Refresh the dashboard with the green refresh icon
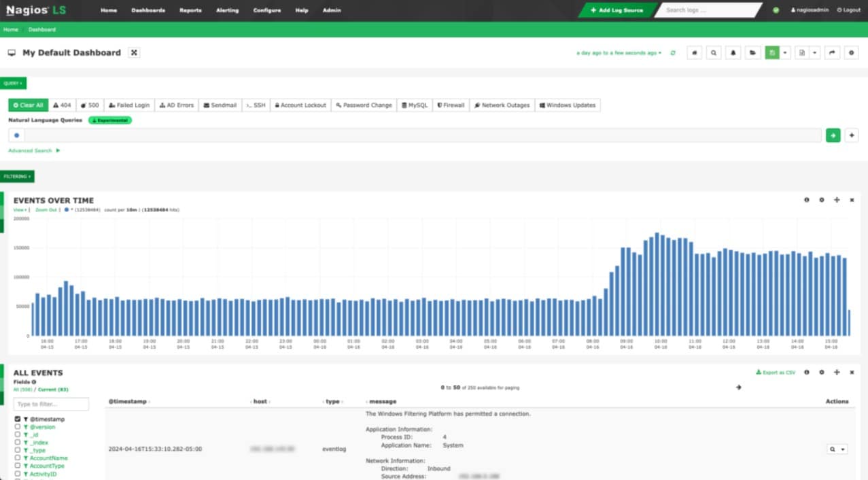868x480 pixels. [x=673, y=53]
